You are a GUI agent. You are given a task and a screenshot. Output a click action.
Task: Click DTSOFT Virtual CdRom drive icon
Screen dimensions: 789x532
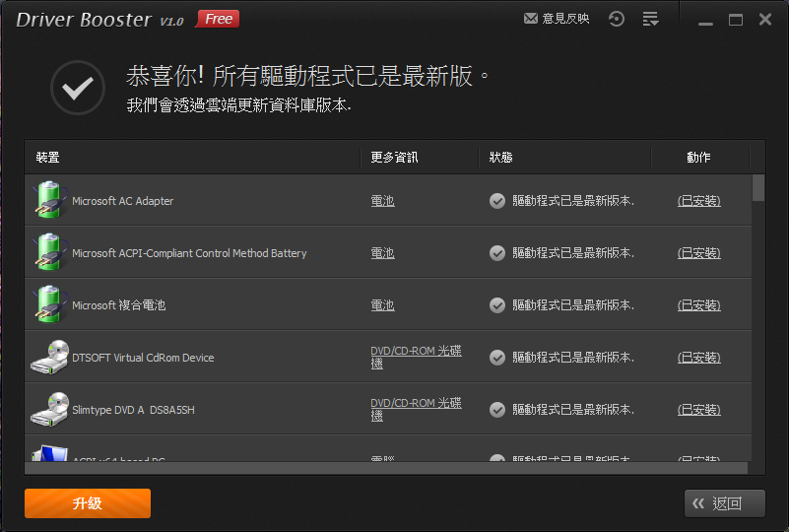click(50, 357)
